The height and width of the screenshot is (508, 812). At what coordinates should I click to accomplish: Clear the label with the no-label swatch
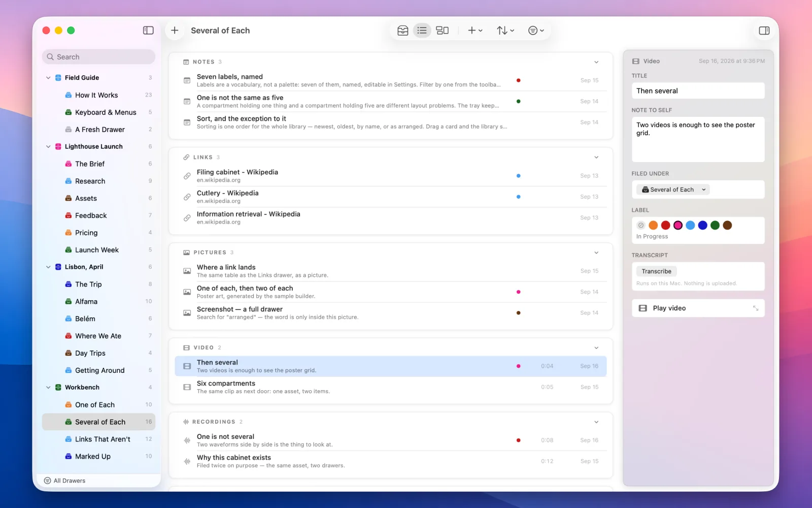point(641,225)
